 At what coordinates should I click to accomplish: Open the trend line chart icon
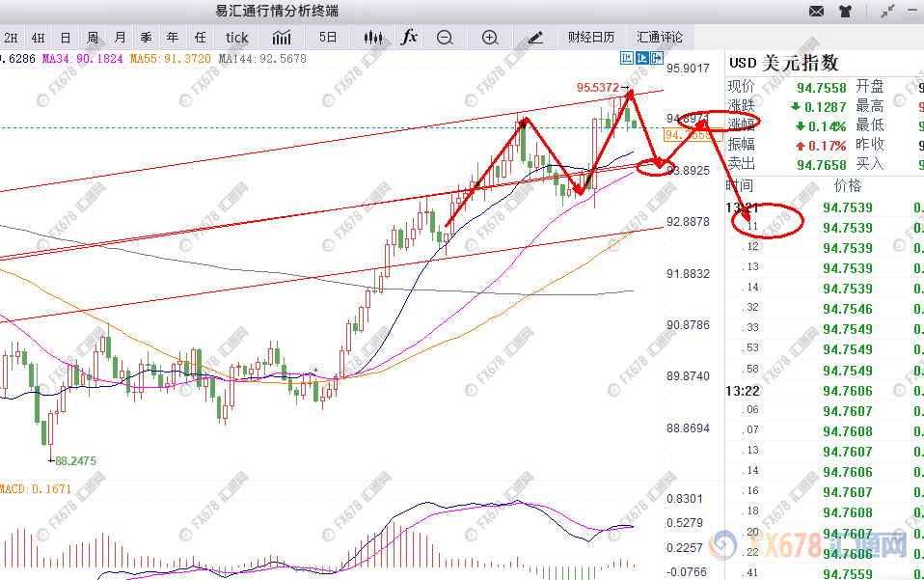(282, 38)
